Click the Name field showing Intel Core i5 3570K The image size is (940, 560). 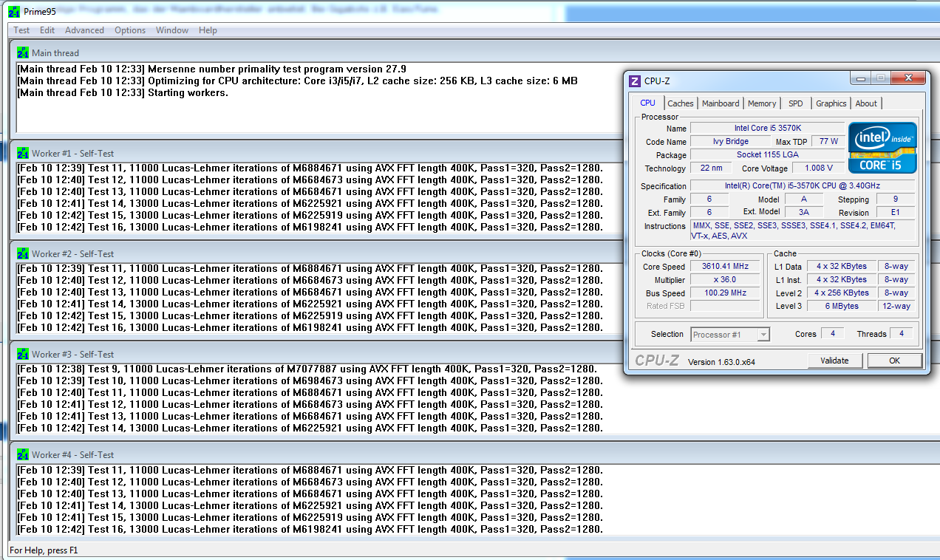click(x=767, y=129)
